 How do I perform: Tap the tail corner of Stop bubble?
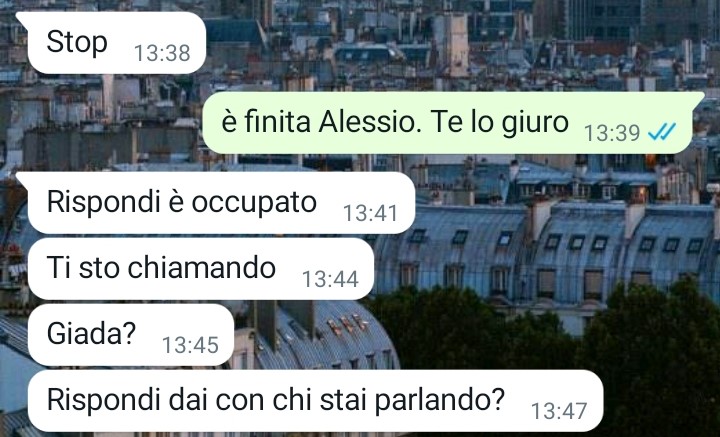(22, 17)
